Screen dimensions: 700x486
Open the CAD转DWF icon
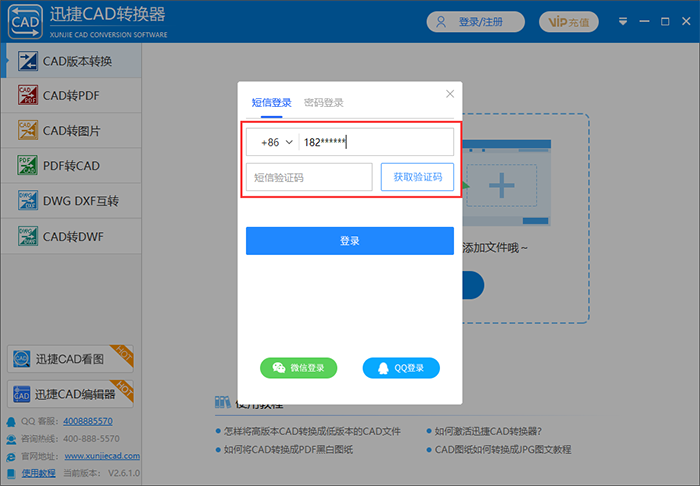[x=27, y=236]
